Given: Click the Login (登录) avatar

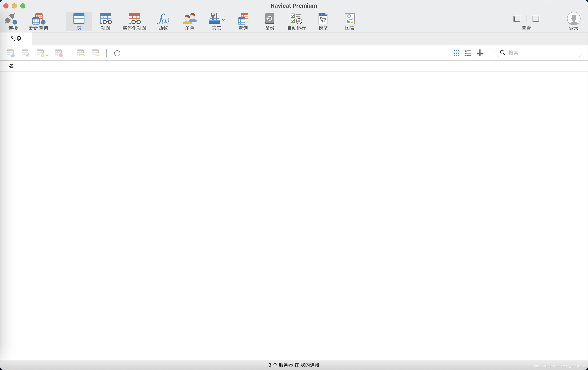Looking at the screenshot, I should 573,19.
